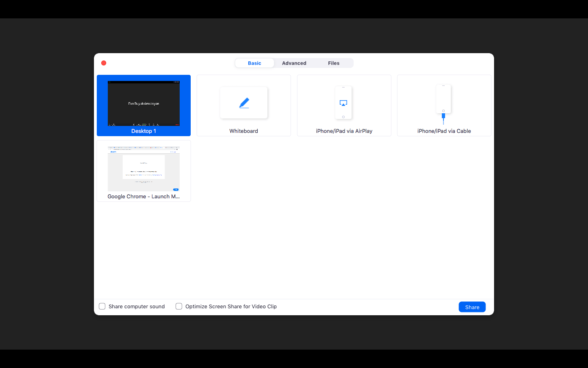Click the Google Chrome - Launch M... label

(x=144, y=196)
